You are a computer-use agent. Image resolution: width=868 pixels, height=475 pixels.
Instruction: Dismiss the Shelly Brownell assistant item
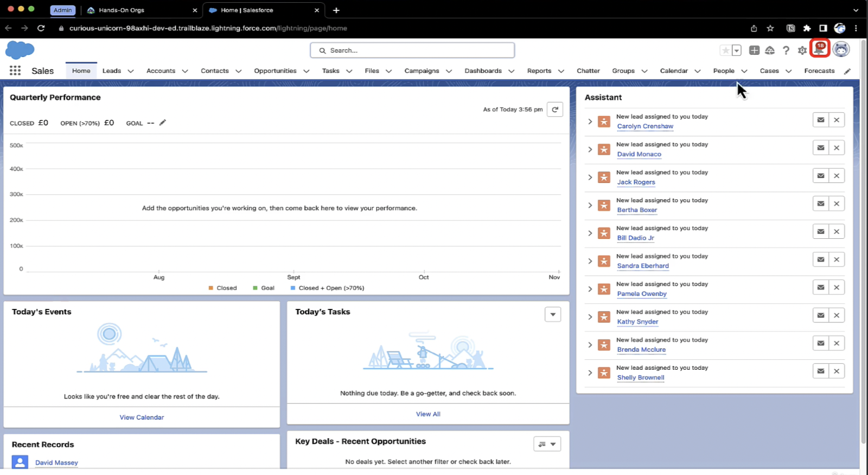click(x=837, y=371)
